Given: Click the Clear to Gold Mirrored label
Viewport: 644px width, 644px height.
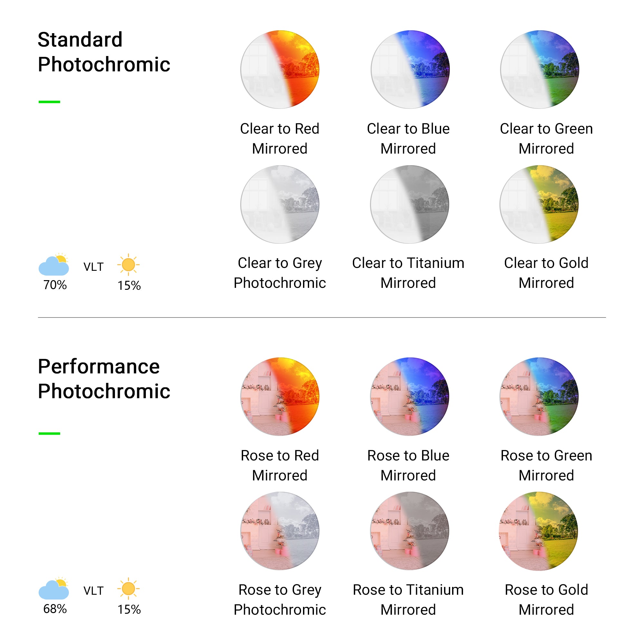Looking at the screenshot, I should [x=546, y=273].
